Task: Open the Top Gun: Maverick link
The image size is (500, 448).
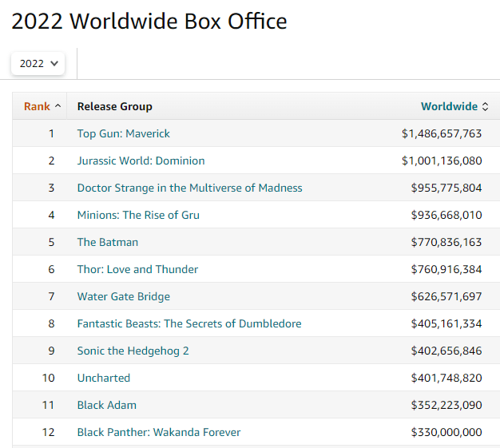Action: [x=123, y=133]
